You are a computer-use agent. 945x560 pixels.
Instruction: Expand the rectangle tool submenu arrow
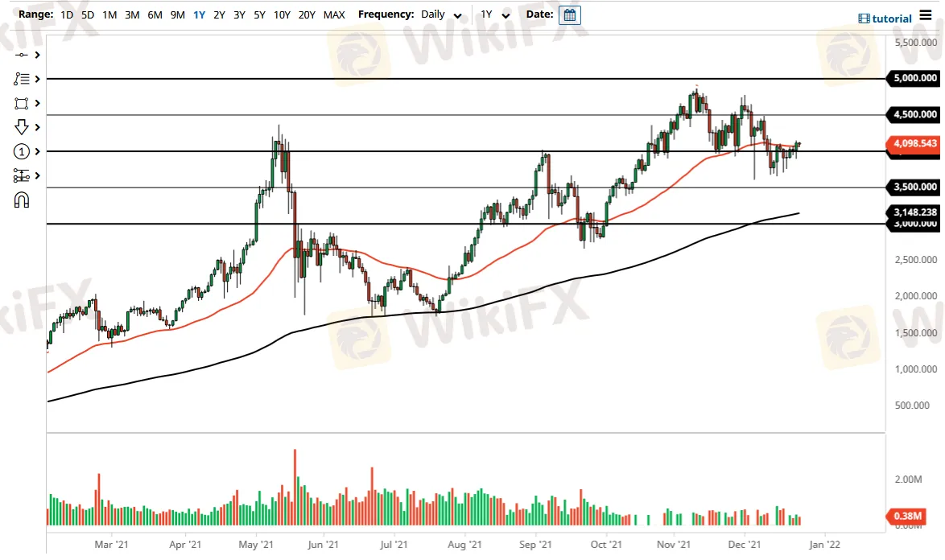click(x=37, y=103)
